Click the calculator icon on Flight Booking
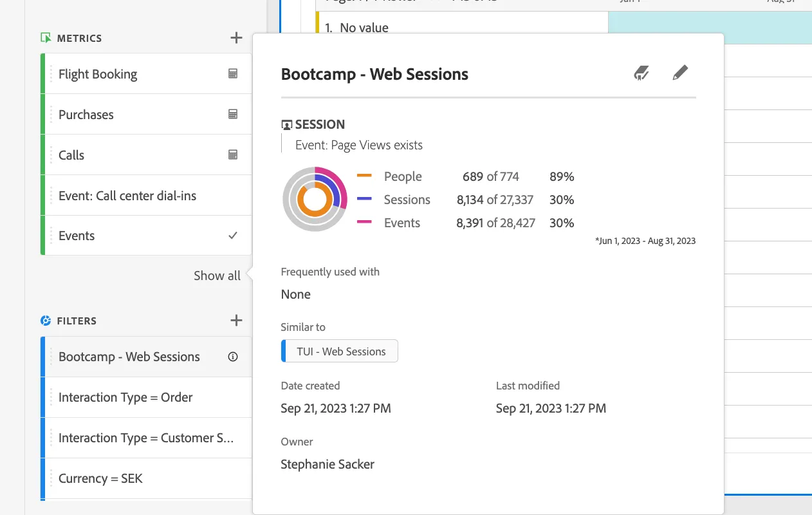Viewport: 812px width, 515px height. tap(233, 74)
